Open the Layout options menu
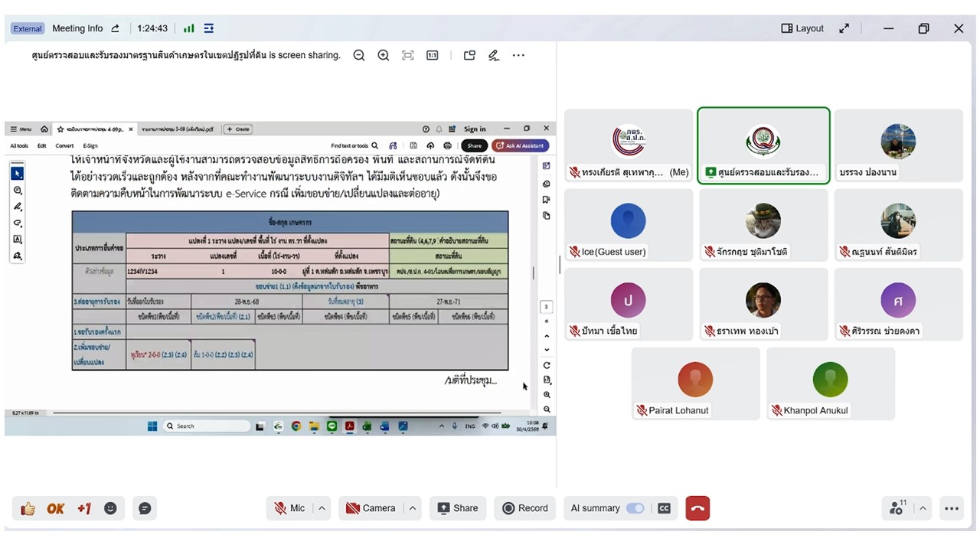 tap(802, 28)
